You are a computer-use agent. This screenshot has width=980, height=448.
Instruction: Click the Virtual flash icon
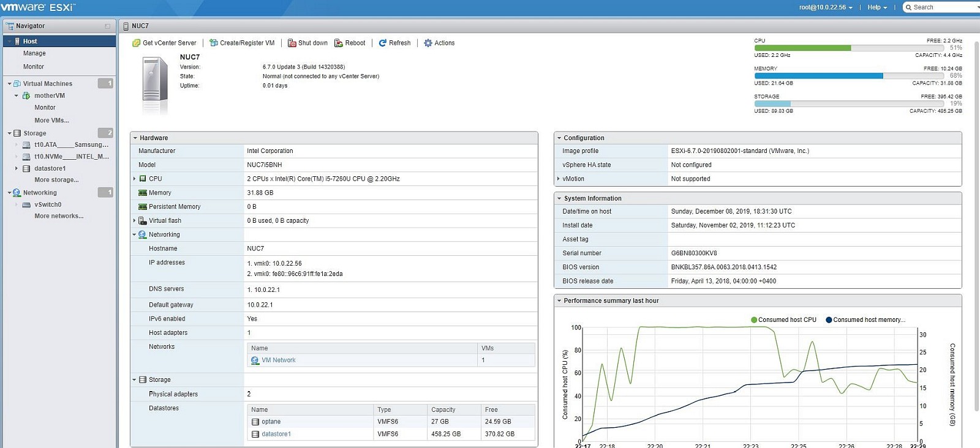coord(143,220)
